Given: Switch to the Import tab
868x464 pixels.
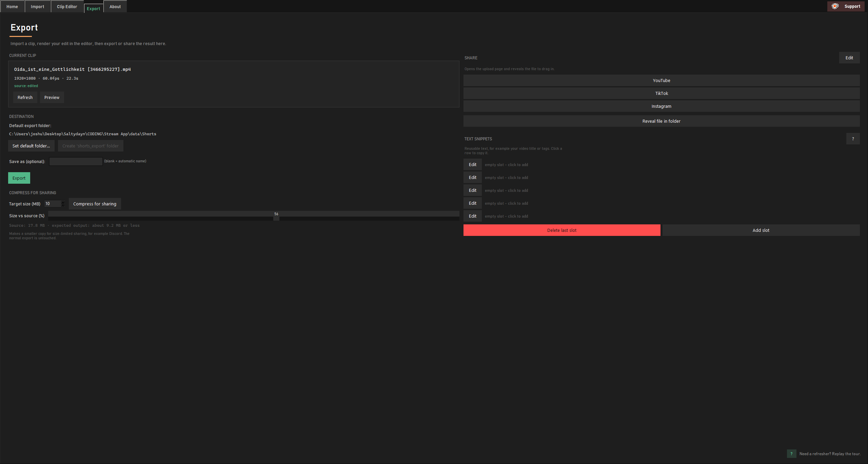Looking at the screenshot, I should point(38,6).
